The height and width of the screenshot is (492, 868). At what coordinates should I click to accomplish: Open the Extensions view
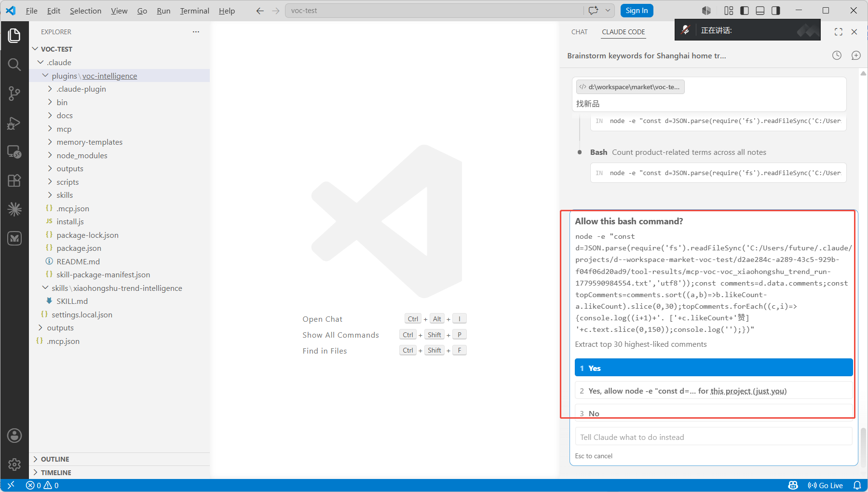click(14, 180)
